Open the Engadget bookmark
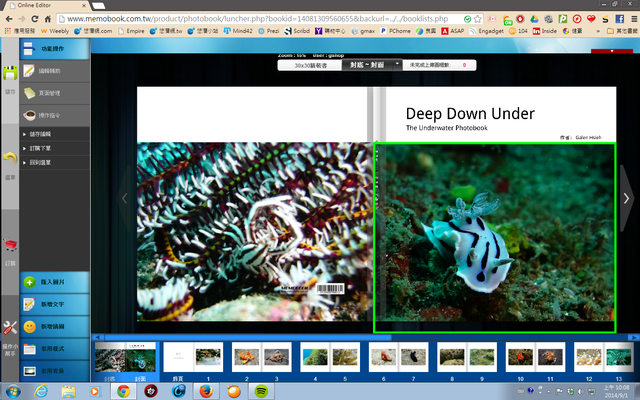Screen dimensions: 640x400 click(x=487, y=31)
